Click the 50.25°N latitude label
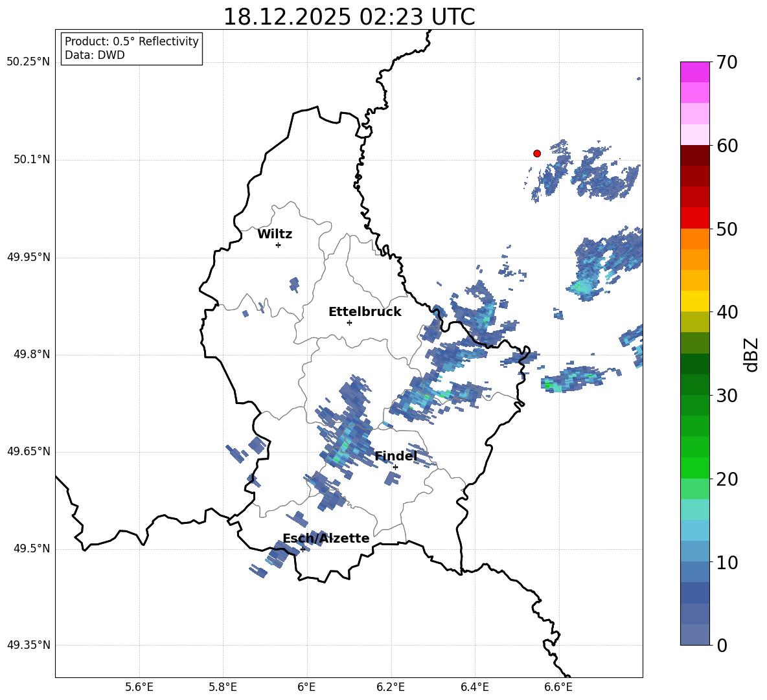 coord(29,62)
